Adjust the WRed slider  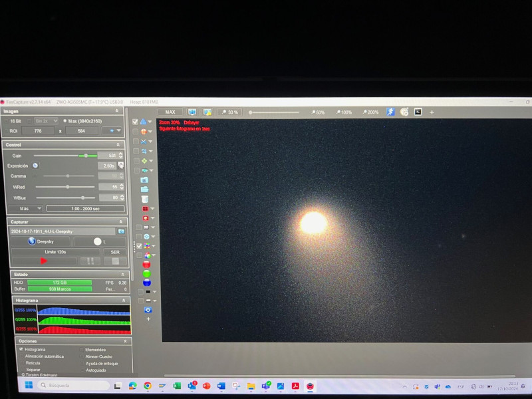(68, 187)
